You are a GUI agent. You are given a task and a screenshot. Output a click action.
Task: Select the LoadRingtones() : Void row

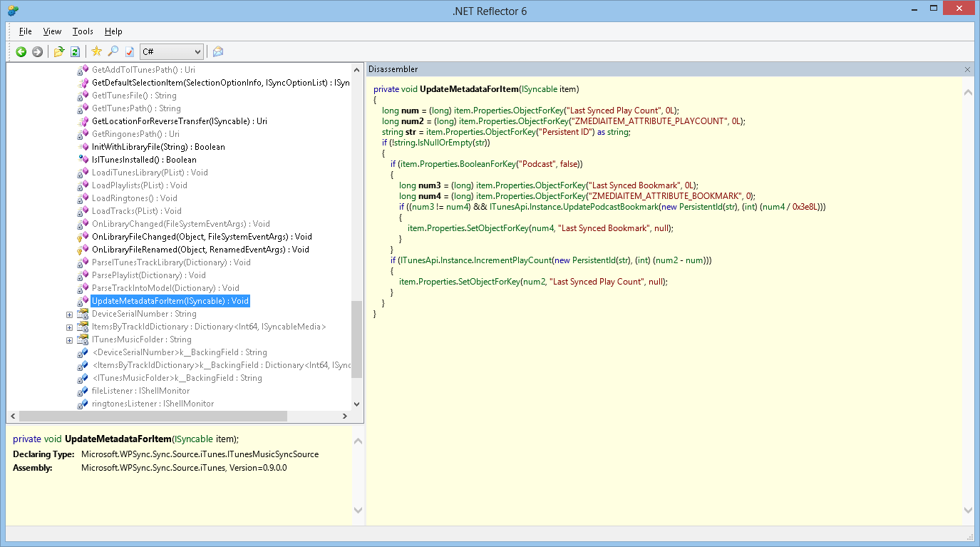135,198
